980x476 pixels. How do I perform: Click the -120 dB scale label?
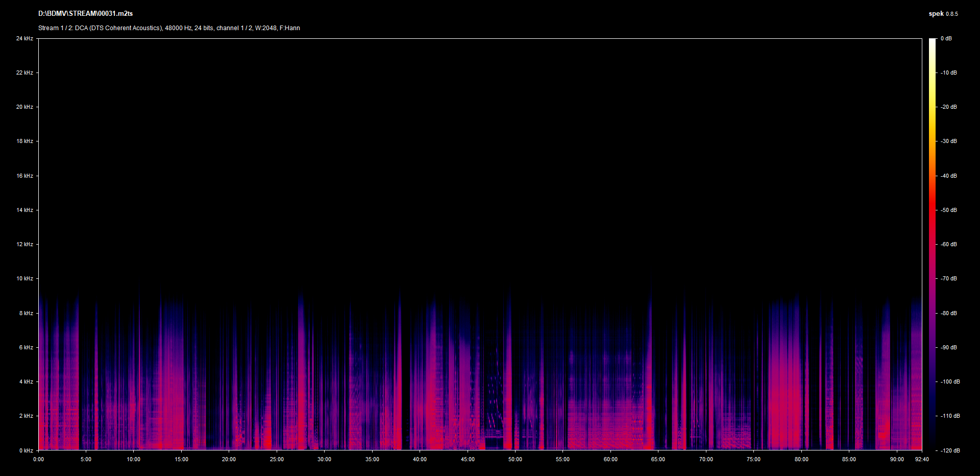pyautogui.click(x=950, y=451)
